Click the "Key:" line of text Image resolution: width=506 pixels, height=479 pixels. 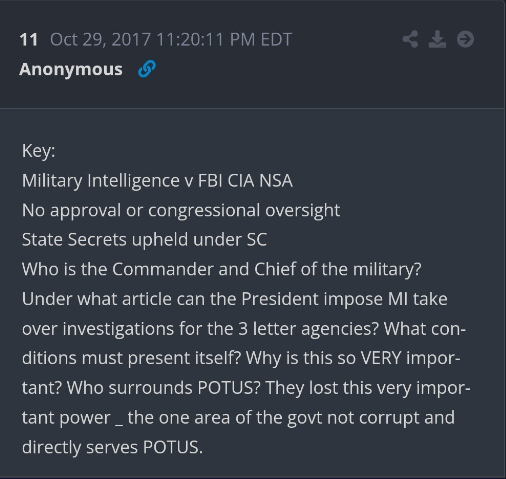pos(39,151)
